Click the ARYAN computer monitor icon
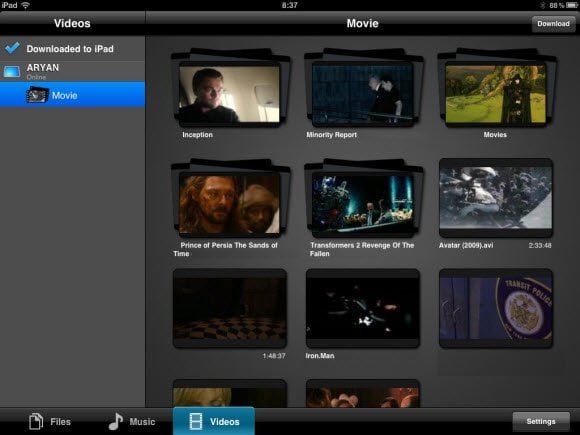580x435 pixels. 12,71
